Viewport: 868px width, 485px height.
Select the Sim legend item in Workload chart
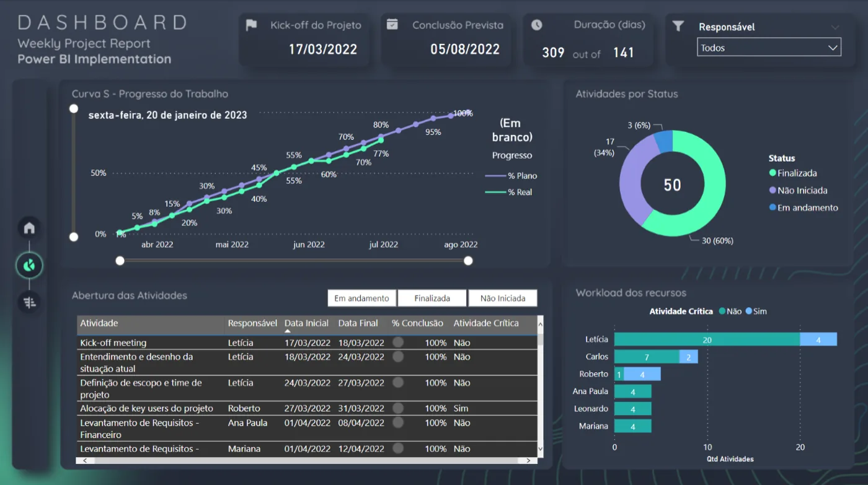756,312
